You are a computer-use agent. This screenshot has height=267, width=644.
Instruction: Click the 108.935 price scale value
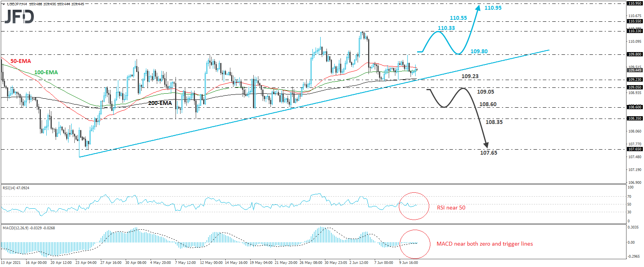[x=635, y=93]
